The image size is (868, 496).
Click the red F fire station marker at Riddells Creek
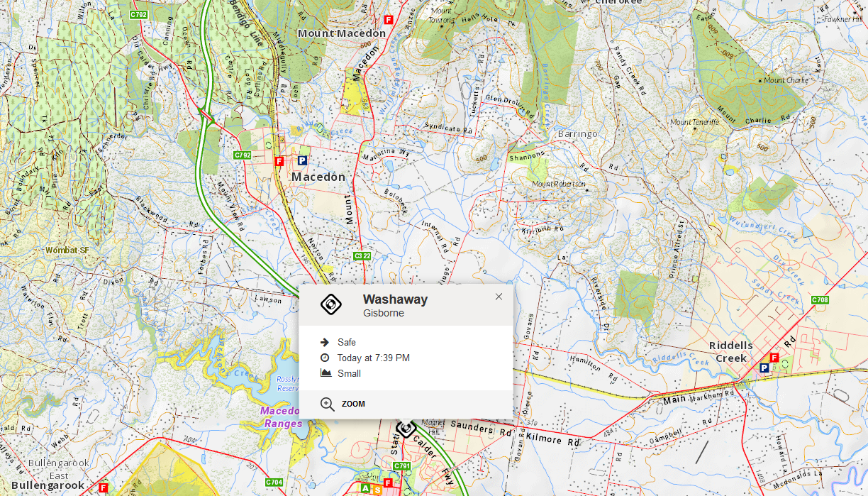pos(774,358)
